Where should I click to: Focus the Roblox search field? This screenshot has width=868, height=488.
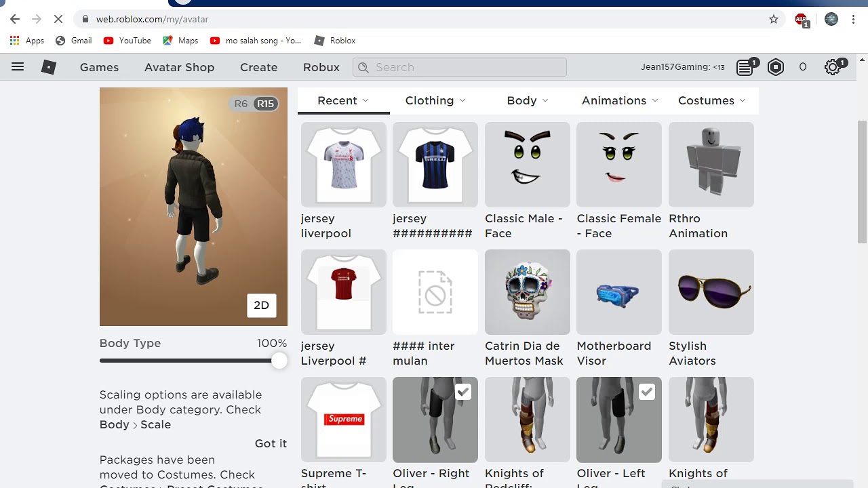[x=460, y=67]
